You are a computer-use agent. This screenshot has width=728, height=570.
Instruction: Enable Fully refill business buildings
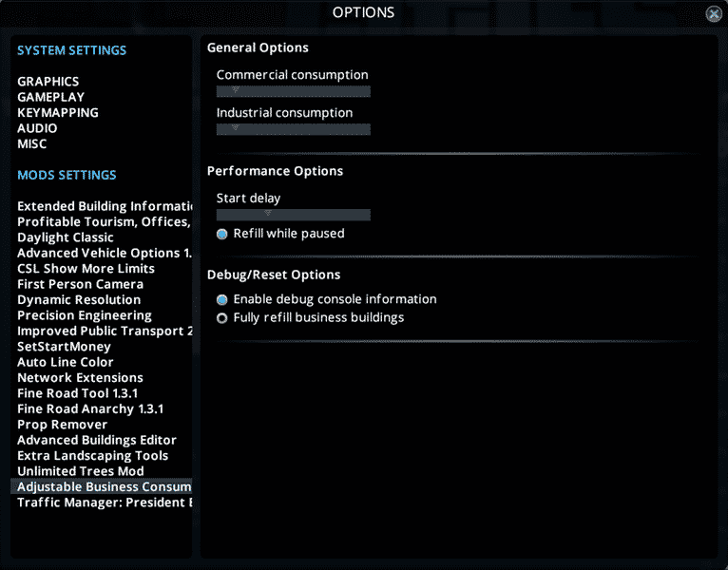pyautogui.click(x=222, y=318)
